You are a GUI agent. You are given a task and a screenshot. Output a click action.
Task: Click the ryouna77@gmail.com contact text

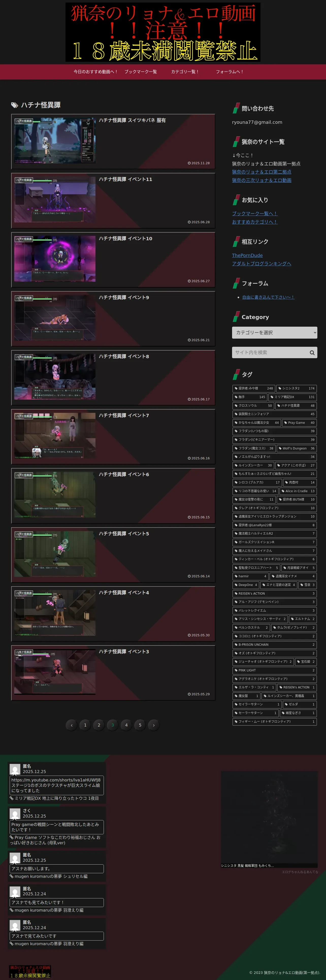pos(257,122)
